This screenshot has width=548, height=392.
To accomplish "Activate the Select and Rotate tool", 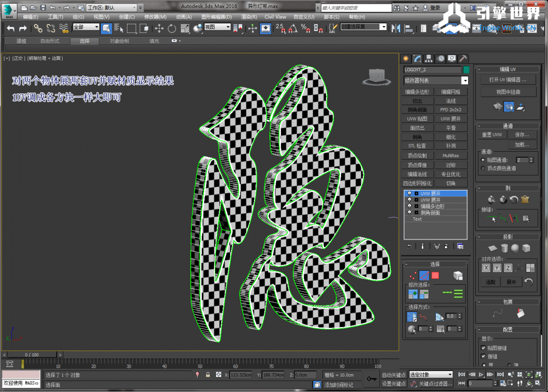I will [172, 28].
